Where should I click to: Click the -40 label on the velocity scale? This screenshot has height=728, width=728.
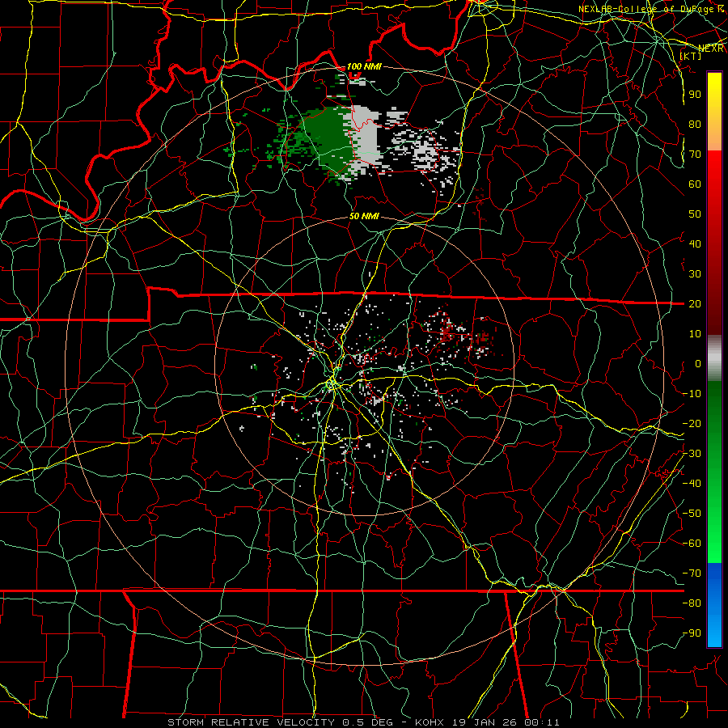click(692, 484)
